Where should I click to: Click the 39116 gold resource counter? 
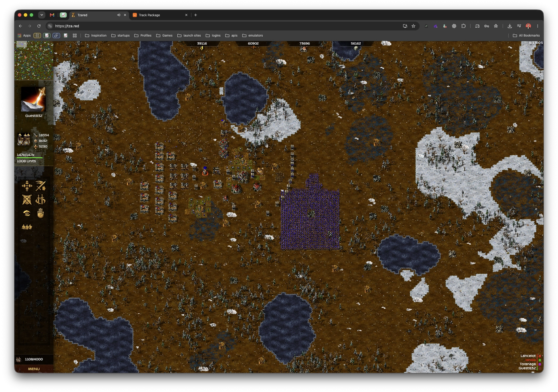[x=202, y=43]
